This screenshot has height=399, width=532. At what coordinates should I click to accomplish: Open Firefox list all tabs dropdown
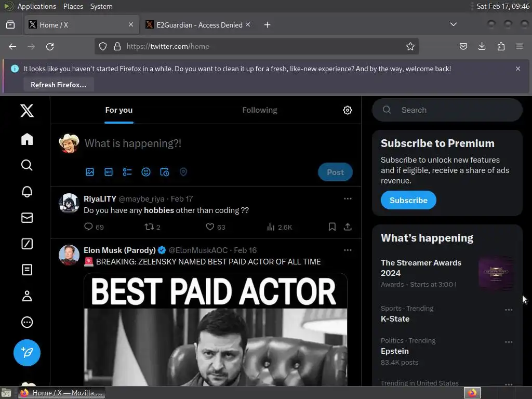[453, 24]
